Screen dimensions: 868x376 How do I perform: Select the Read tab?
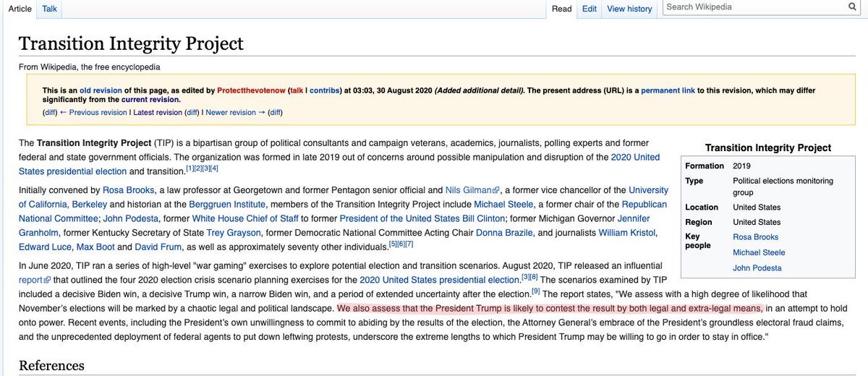coord(561,9)
